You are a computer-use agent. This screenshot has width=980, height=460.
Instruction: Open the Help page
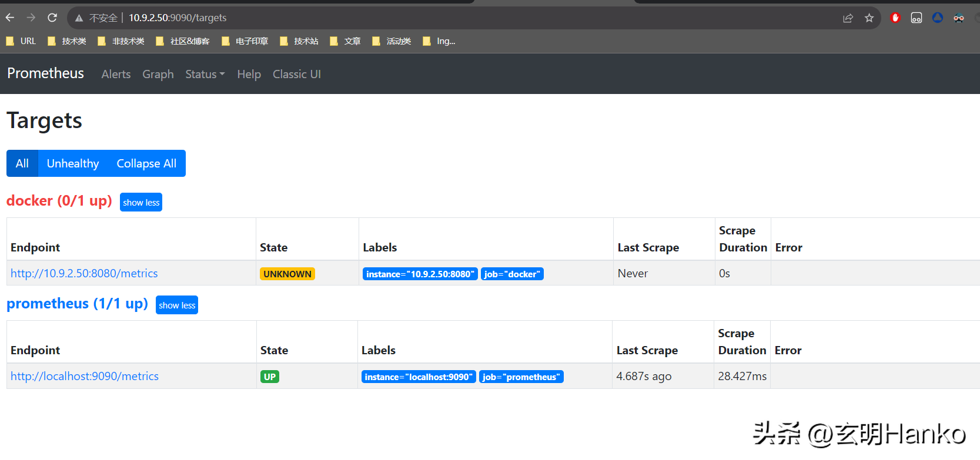coord(249,74)
